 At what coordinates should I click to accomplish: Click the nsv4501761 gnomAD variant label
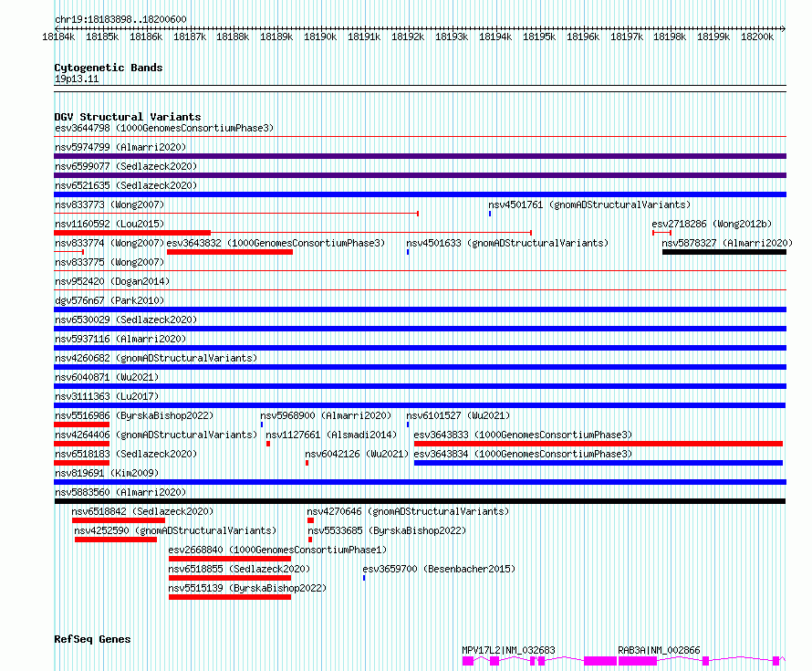tap(589, 204)
